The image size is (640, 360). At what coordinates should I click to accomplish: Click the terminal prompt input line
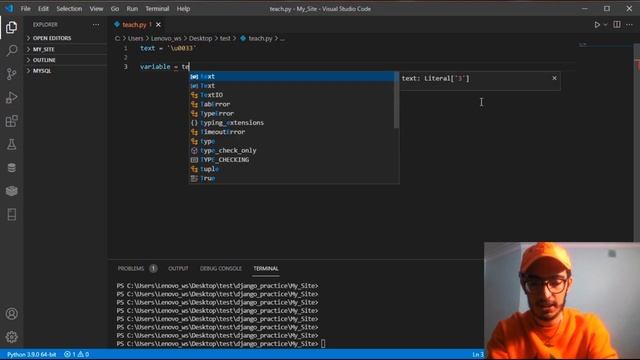(220, 344)
